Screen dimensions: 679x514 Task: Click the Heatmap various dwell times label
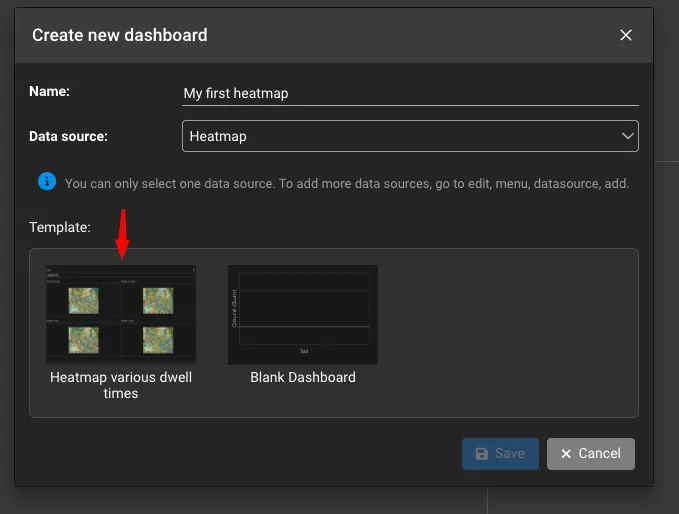click(x=121, y=385)
